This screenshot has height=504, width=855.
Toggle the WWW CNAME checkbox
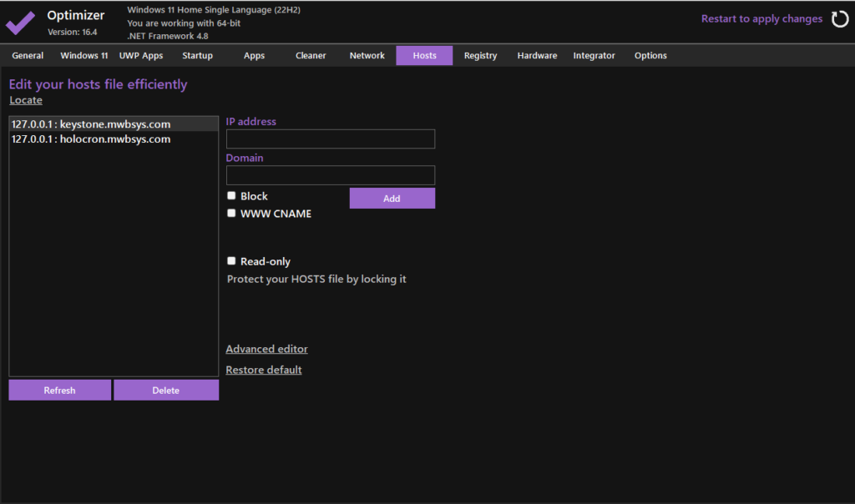[x=232, y=214]
